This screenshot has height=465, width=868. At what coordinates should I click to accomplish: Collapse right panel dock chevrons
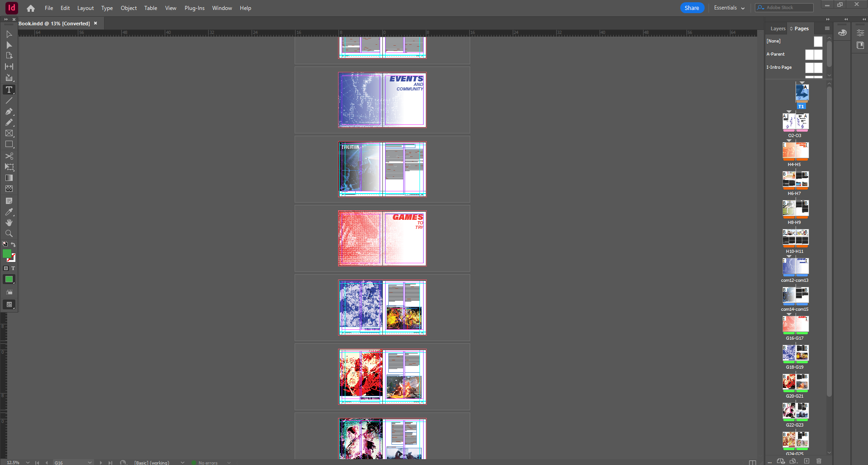pos(828,19)
